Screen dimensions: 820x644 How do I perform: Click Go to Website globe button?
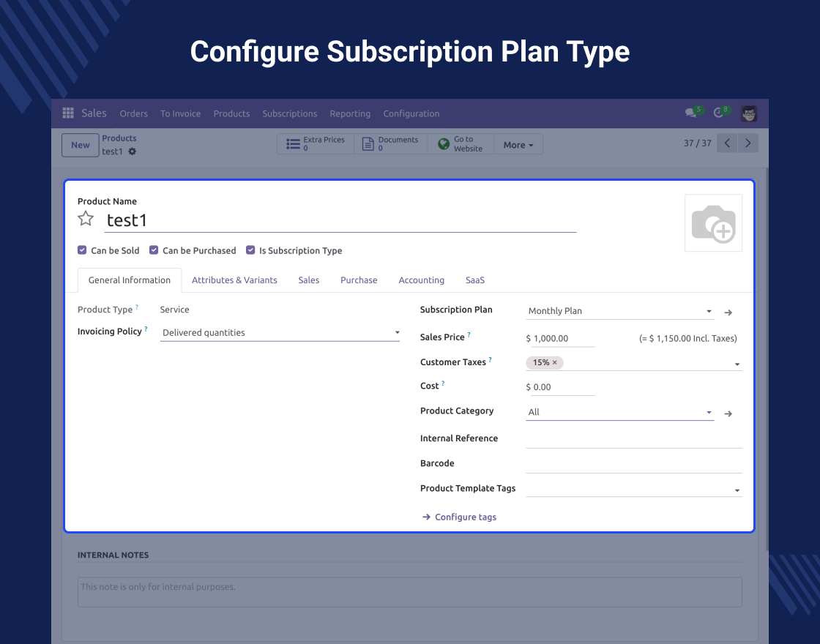[x=461, y=143]
